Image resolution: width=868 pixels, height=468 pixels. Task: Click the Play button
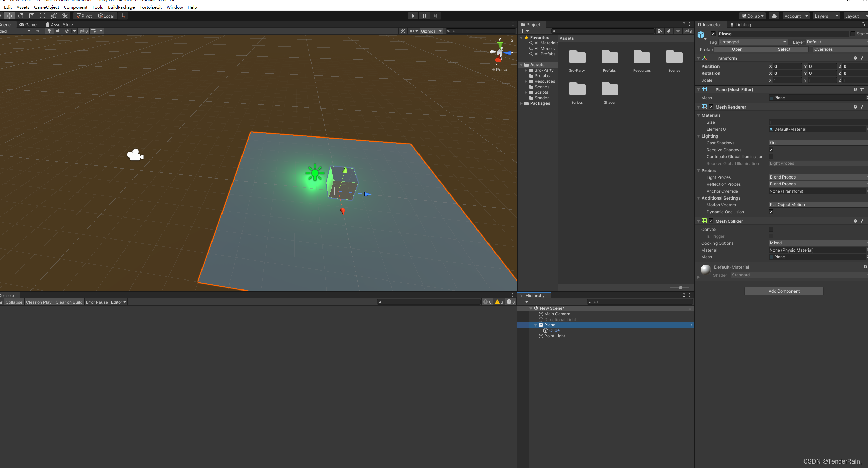click(x=413, y=16)
